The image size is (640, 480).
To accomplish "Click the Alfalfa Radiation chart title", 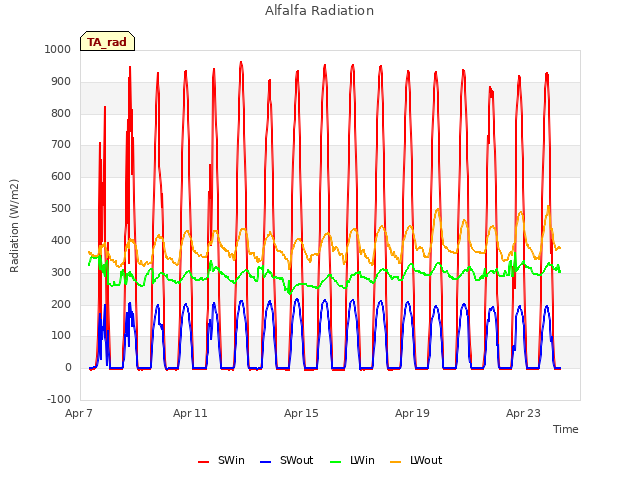I will (320, 11).
